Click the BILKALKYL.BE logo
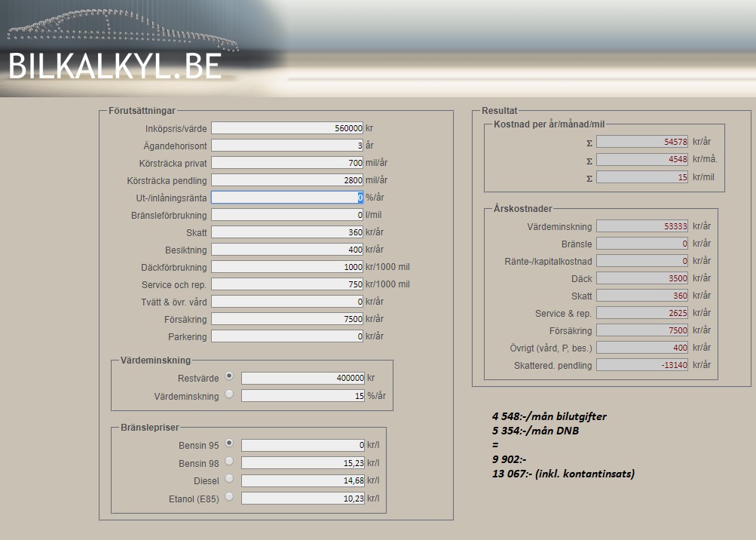 coord(115,66)
